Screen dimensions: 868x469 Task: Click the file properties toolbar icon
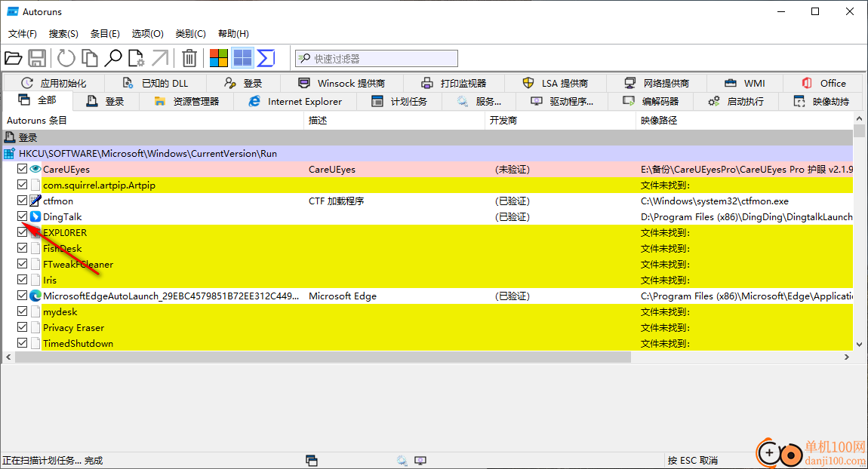coord(136,58)
